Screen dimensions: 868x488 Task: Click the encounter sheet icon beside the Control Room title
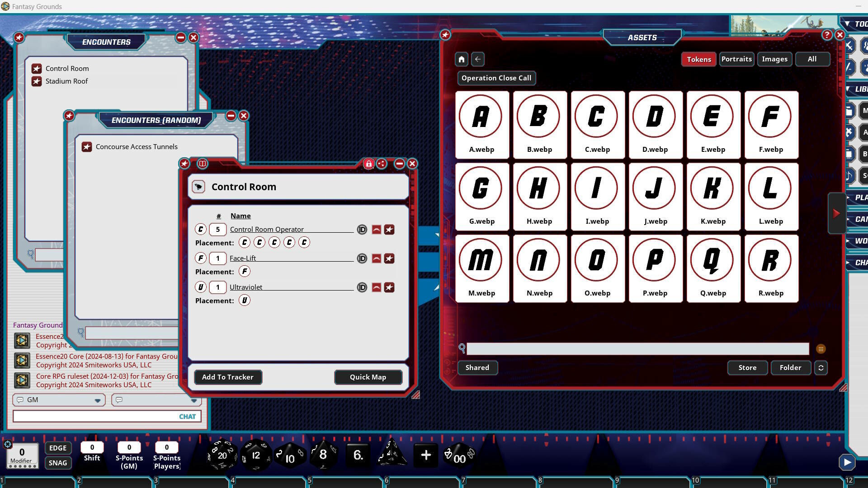198,187
